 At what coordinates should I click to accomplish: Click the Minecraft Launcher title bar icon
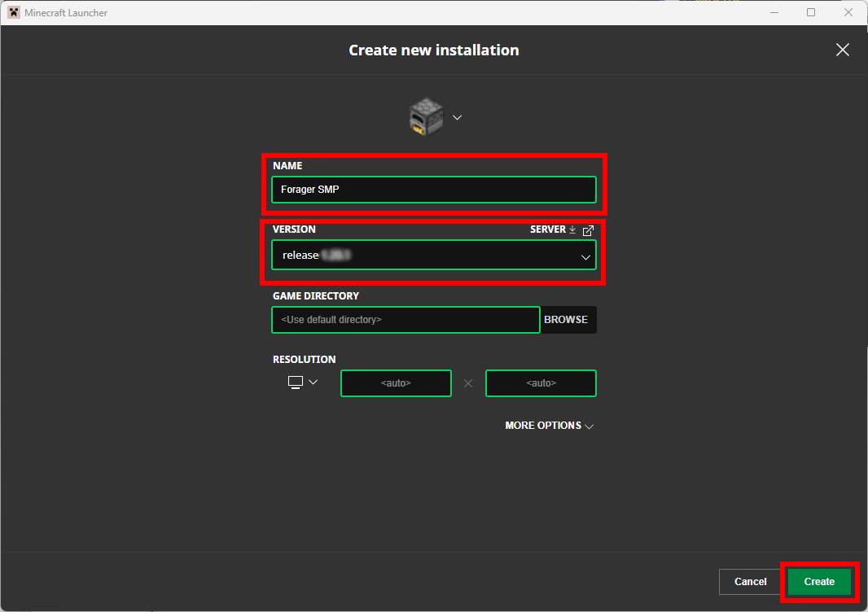(14, 12)
